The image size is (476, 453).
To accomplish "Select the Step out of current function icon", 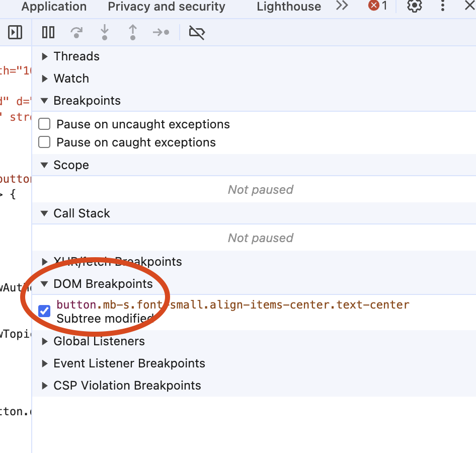I will tap(133, 32).
